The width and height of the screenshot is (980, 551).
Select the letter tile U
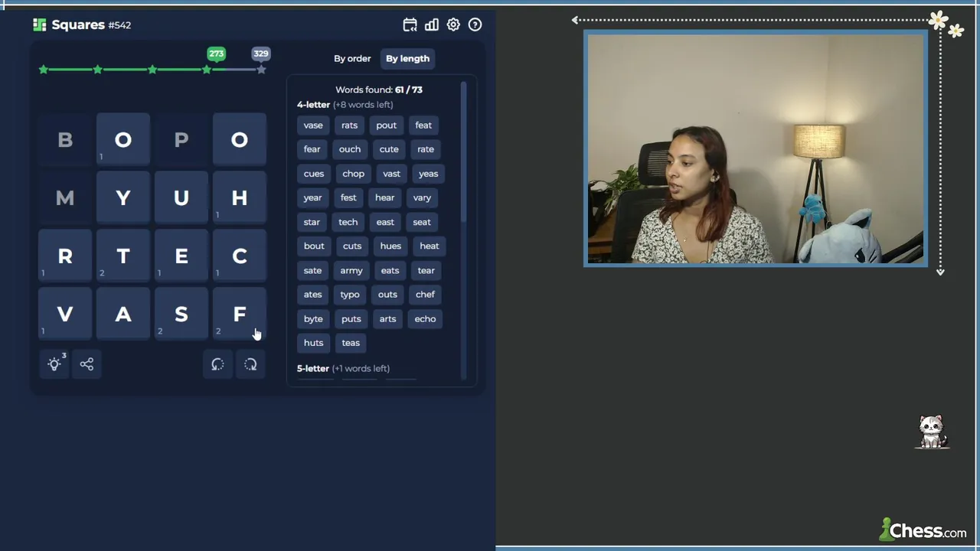point(181,198)
